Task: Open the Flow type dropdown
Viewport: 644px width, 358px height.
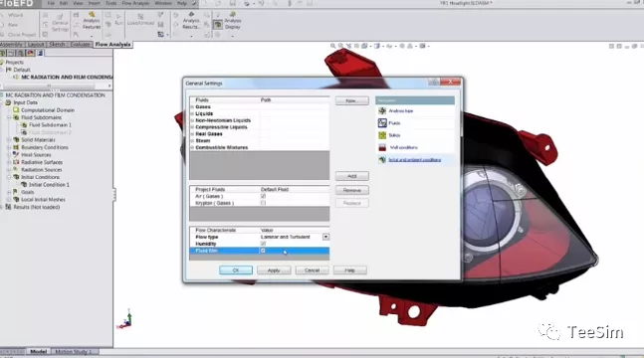Action: click(x=325, y=237)
